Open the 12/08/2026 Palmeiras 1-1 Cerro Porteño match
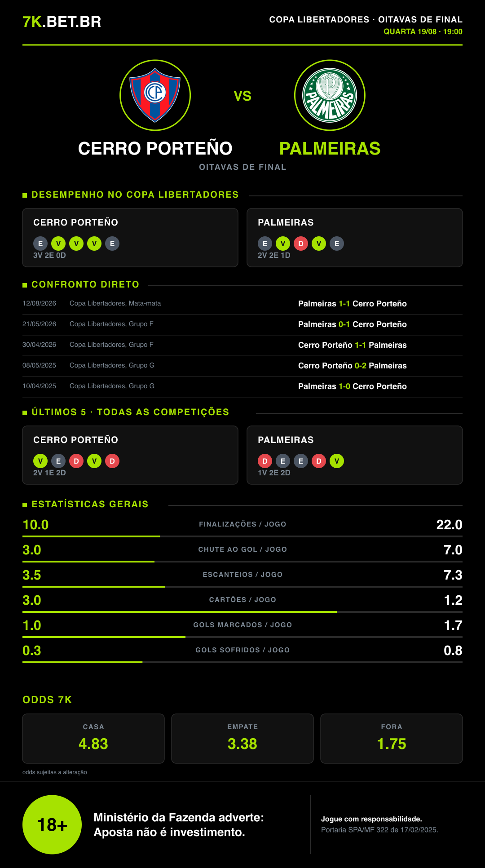 tap(242, 304)
